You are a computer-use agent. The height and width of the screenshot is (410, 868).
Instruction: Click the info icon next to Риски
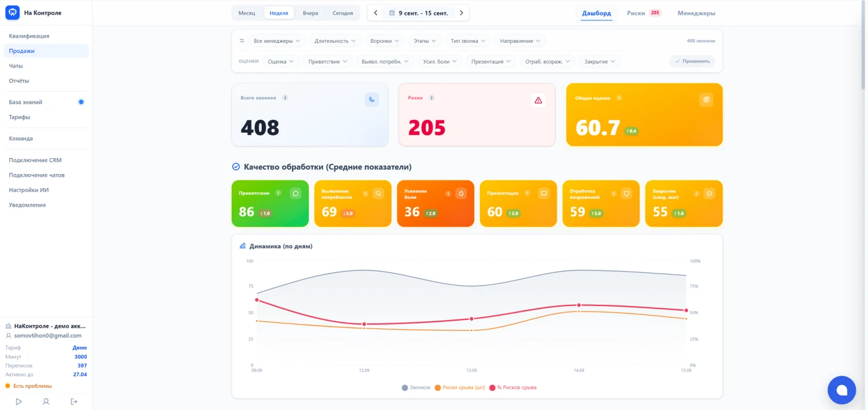click(431, 98)
